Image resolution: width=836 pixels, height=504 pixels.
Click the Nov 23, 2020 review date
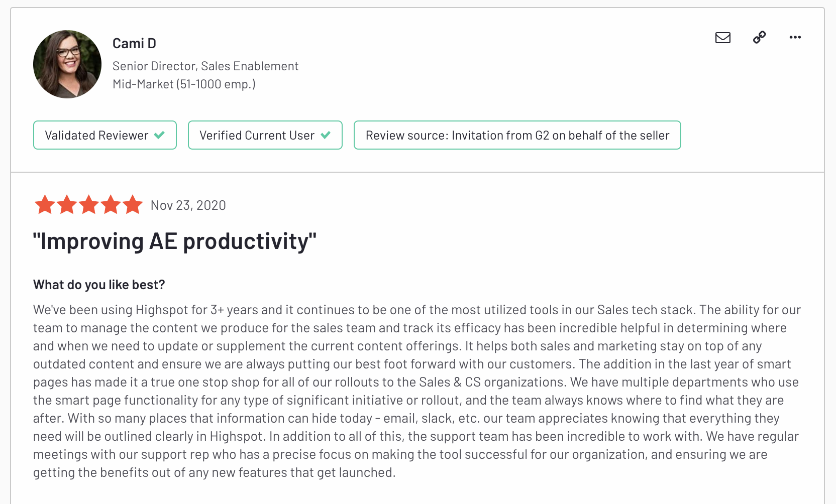pyautogui.click(x=188, y=205)
